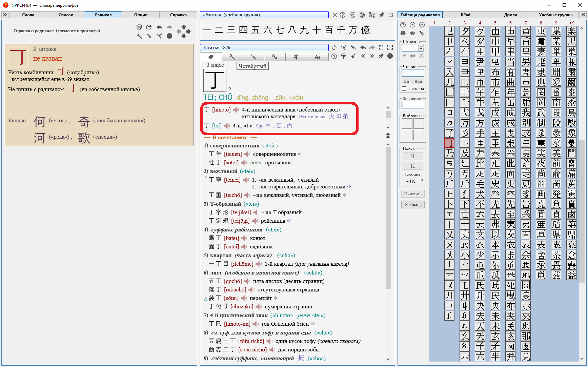Click the largest fullscreen icon of the article
Viewport: 588px width, 367px height.
coord(390,47)
